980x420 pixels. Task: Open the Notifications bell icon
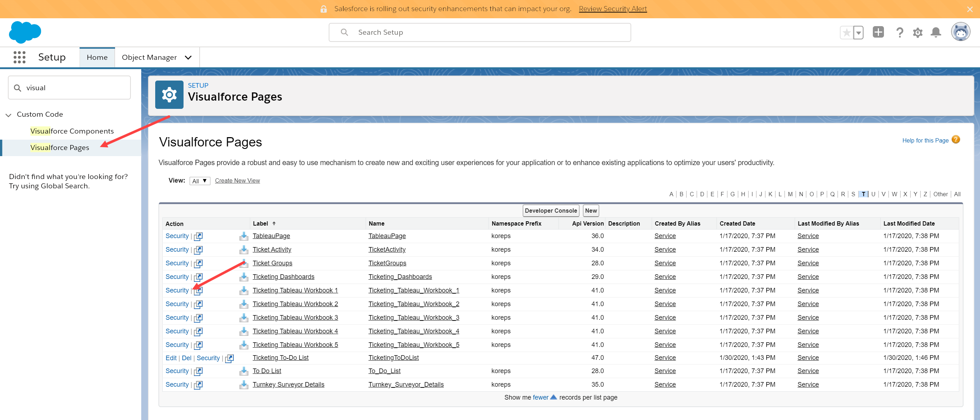[936, 33]
